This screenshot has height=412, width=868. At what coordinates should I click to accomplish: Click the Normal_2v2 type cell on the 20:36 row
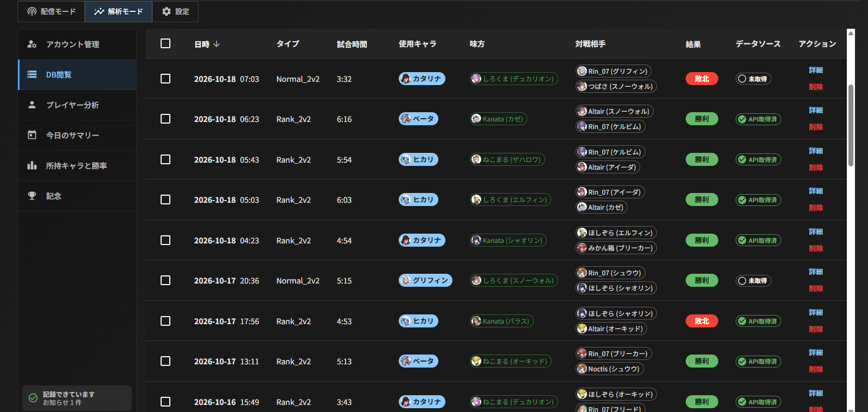(x=298, y=281)
